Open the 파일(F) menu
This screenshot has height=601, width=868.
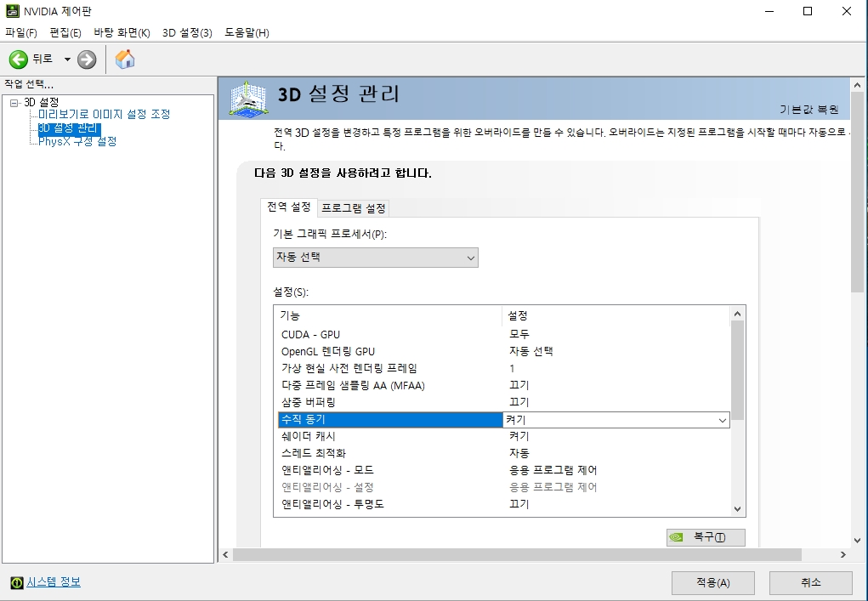(x=21, y=32)
